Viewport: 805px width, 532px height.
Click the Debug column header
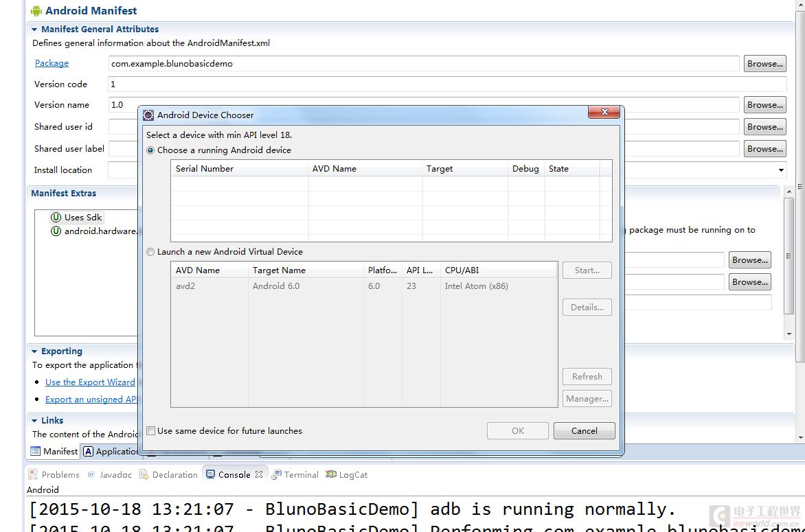pyautogui.click(x=526, y=169)
